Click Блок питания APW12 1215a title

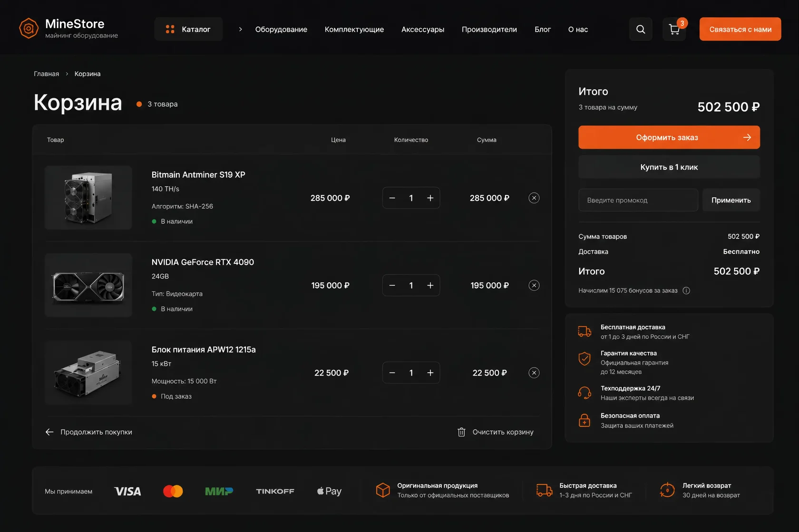(x=204, y=349)
